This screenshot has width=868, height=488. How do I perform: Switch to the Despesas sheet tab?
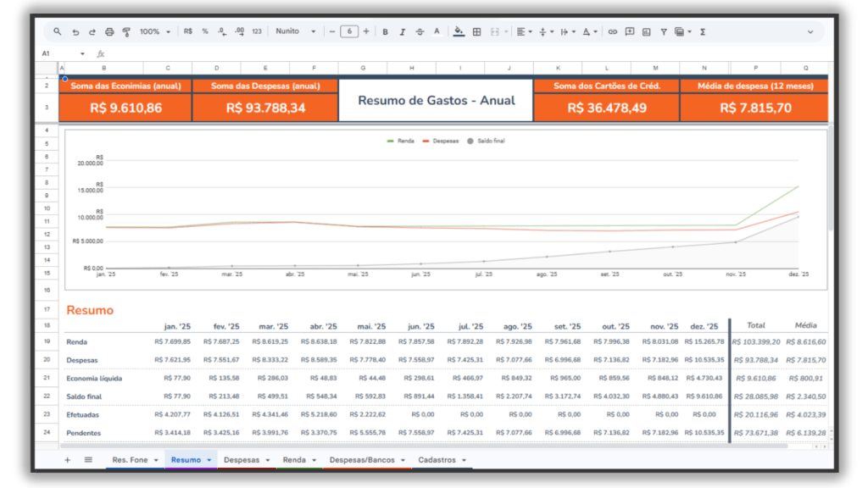pos(242,460)
